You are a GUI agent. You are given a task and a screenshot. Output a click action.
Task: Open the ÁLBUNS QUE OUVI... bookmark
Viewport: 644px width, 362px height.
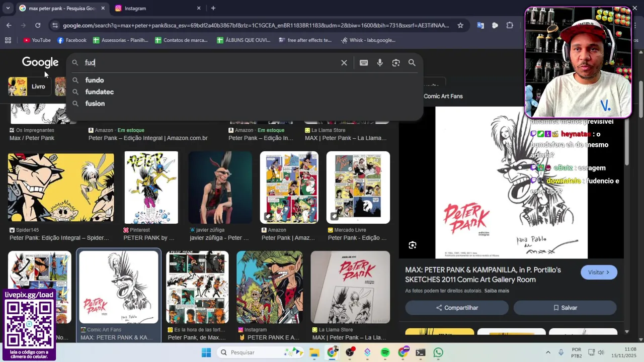coord(244,40)
